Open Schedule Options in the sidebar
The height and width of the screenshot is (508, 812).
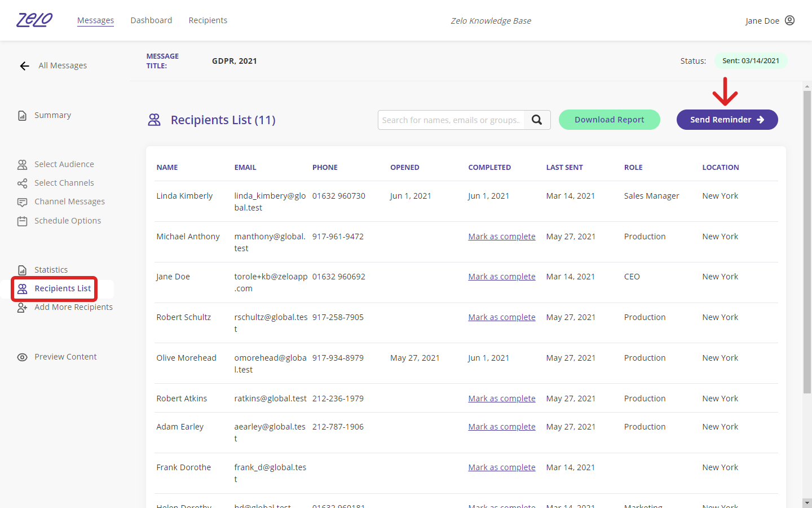point(68,221)
